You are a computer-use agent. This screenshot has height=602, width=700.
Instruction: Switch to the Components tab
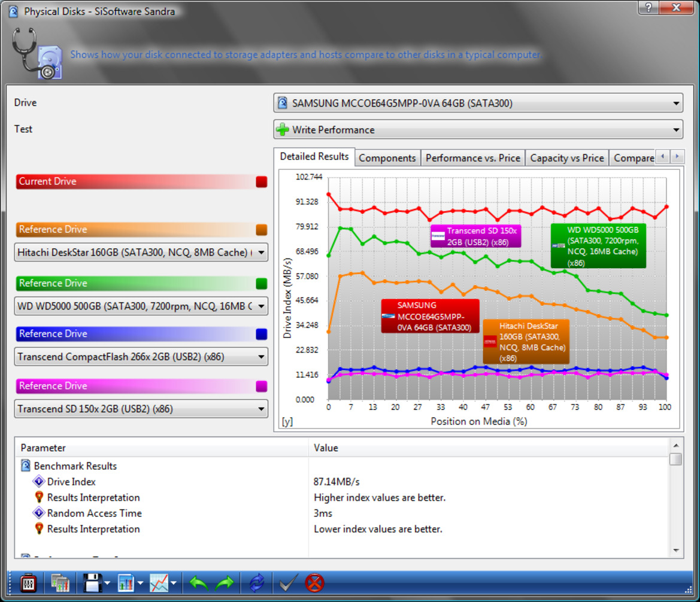387,158
